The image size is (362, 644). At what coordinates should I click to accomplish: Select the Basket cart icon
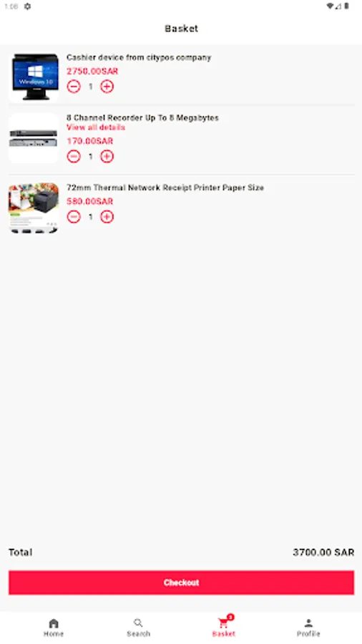(x=223, y=624)
